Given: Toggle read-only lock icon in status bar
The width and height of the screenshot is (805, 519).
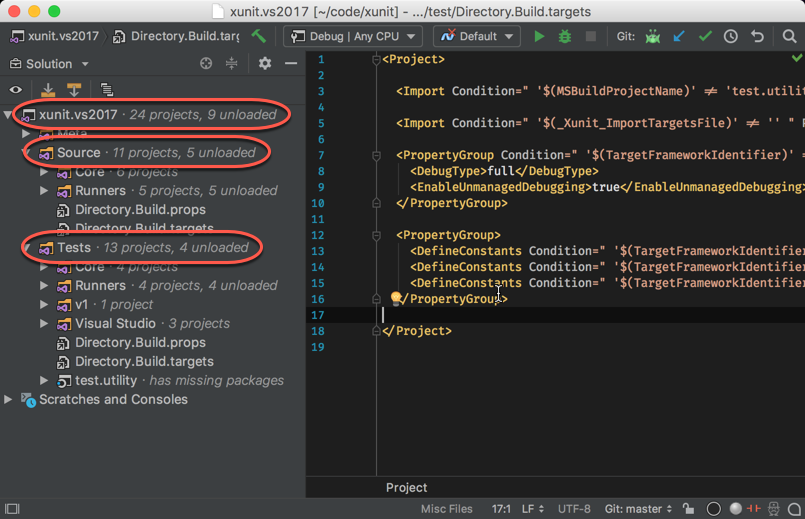Looking at the screenshot, I should point(688,509).
